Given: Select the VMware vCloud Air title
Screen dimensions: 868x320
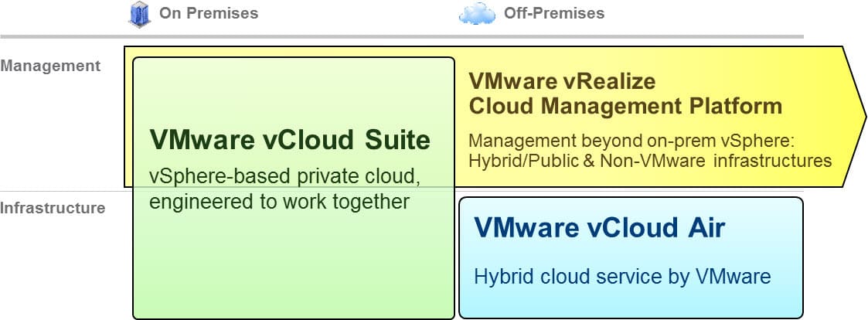Looking at the screenshot, I should [600, 227].
